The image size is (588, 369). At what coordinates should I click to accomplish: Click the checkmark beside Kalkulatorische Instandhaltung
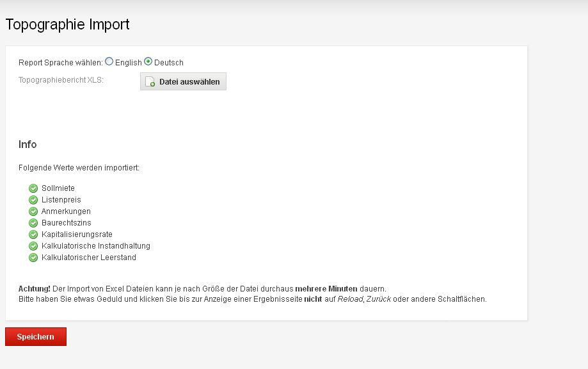pos(33,246)
